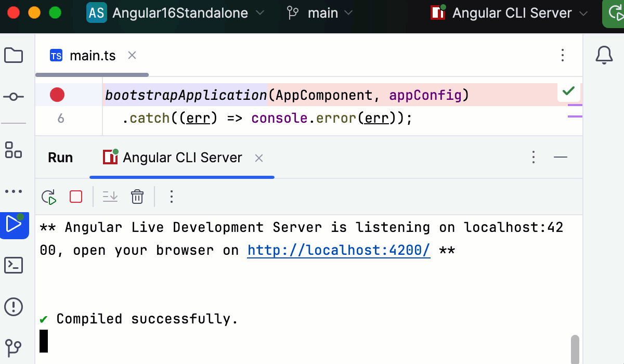Toggle the breakpoint on bootstrapApplication line
The image size is (624, 364).
pyautogui.click(x=57, y=94)
